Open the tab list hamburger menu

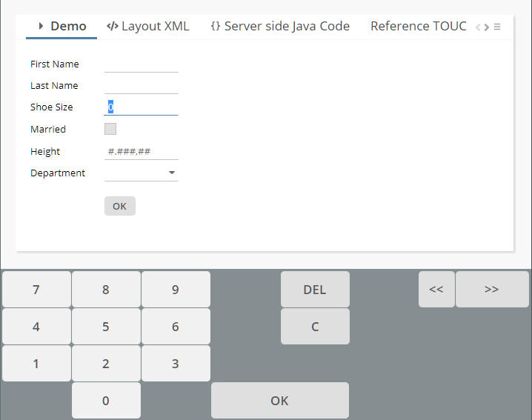pyautogui.click(x=497, y=27)
